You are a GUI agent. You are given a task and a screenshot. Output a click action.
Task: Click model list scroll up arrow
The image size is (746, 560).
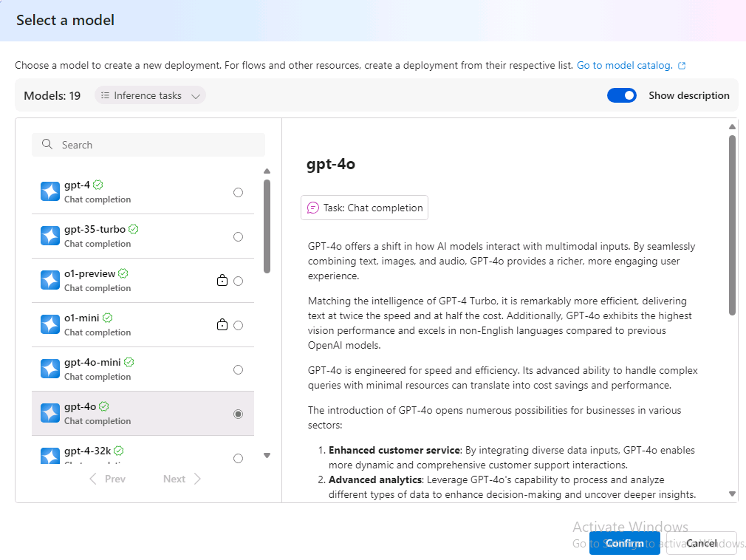click(x=267, y=171)
